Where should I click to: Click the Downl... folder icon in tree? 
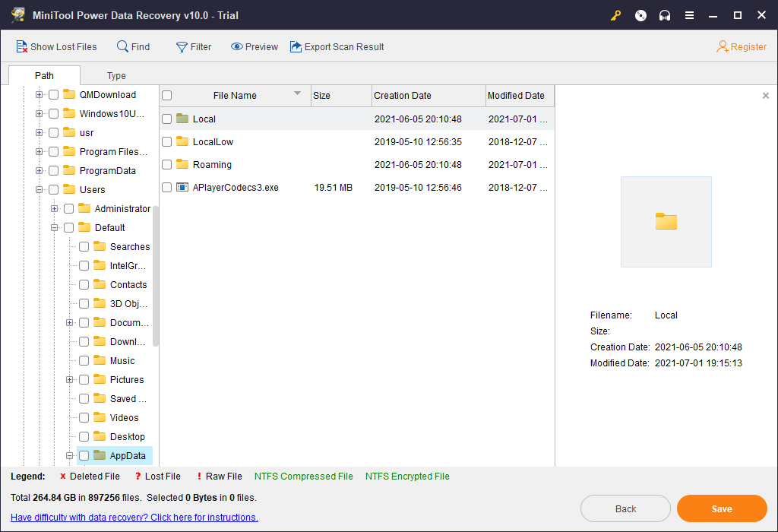pos(100,341)
